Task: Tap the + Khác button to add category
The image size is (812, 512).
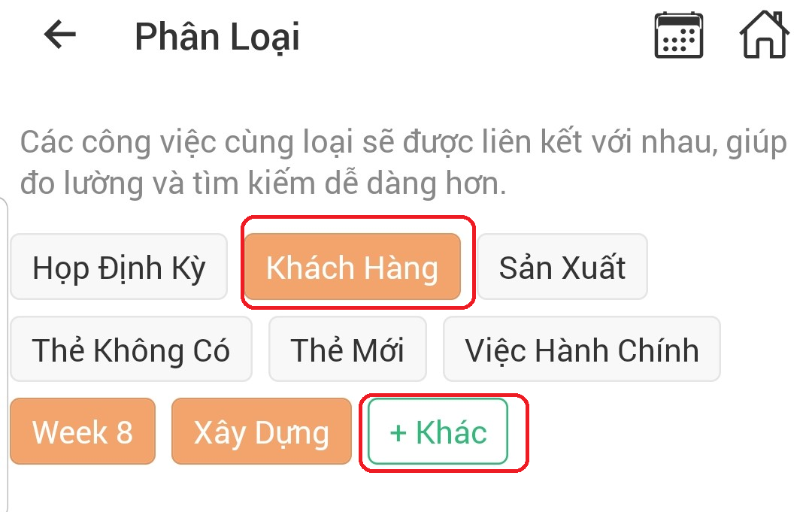Action: point(438,432)
